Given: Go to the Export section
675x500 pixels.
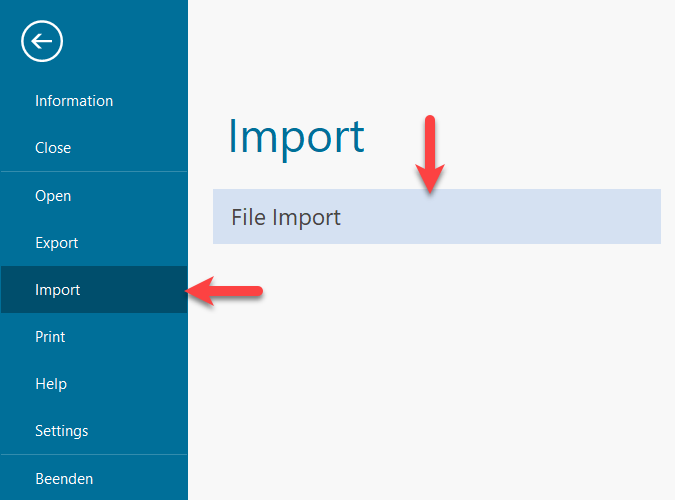Looking at the screenshot, I should click(x=56, y=243).
